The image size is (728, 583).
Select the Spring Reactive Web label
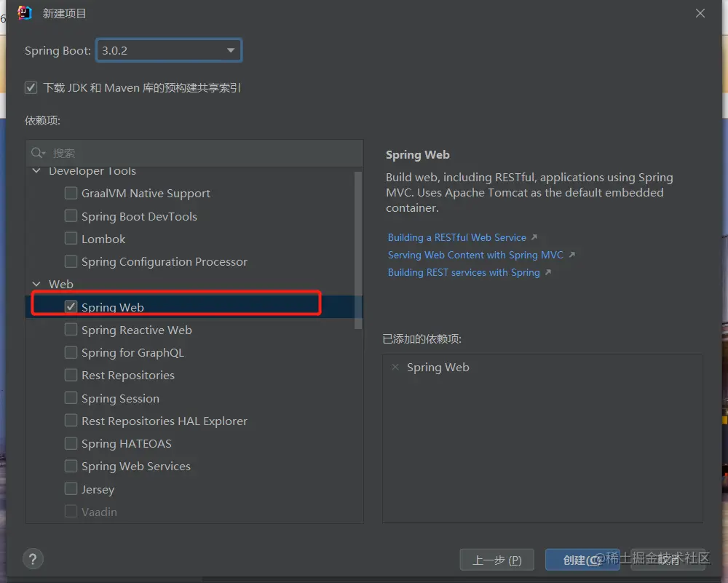click(x=137, y=330)
